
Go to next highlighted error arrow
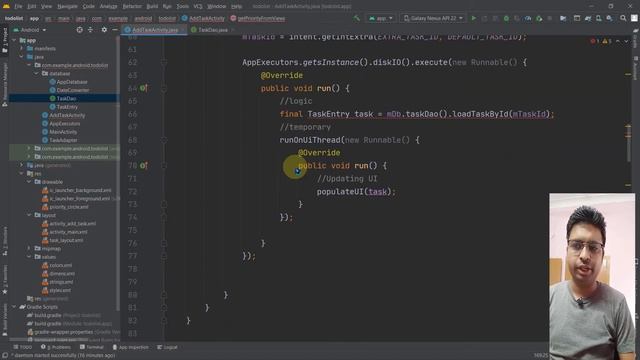(x=626, y=41)
